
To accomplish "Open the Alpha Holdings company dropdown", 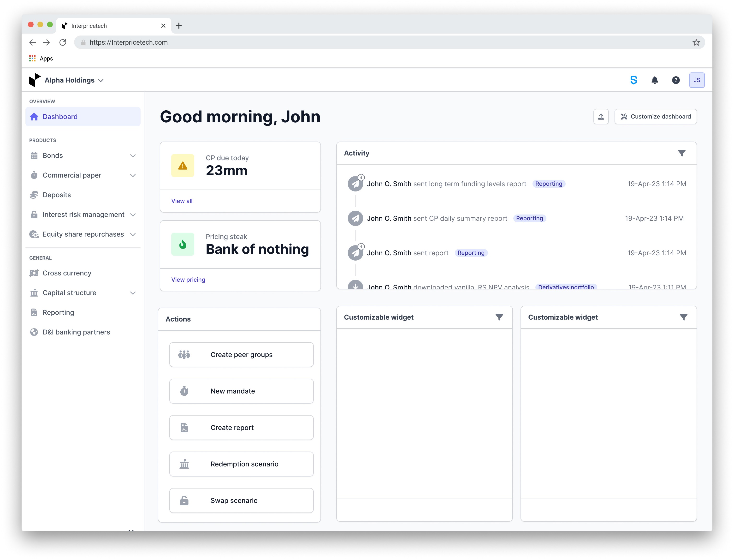I will click(74, 80).
